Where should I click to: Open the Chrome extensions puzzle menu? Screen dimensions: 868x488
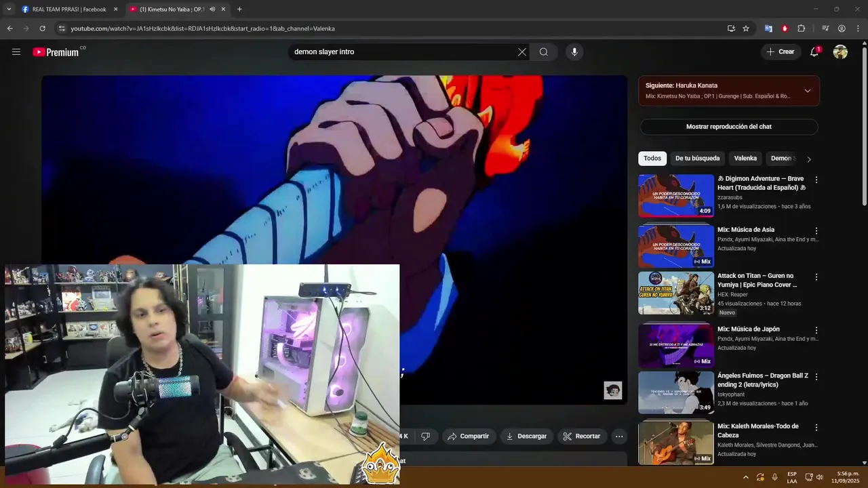801,28
